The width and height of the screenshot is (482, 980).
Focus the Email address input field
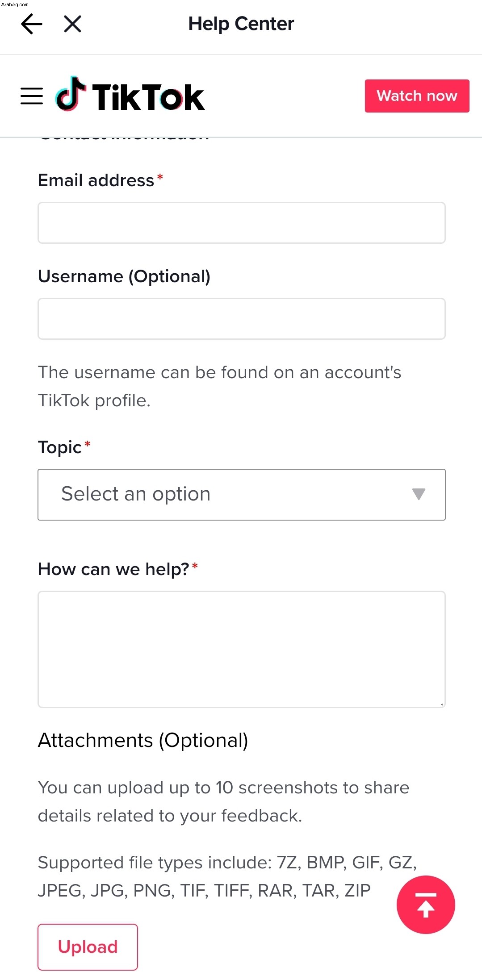pyautogui.click(x=242, y=223)
